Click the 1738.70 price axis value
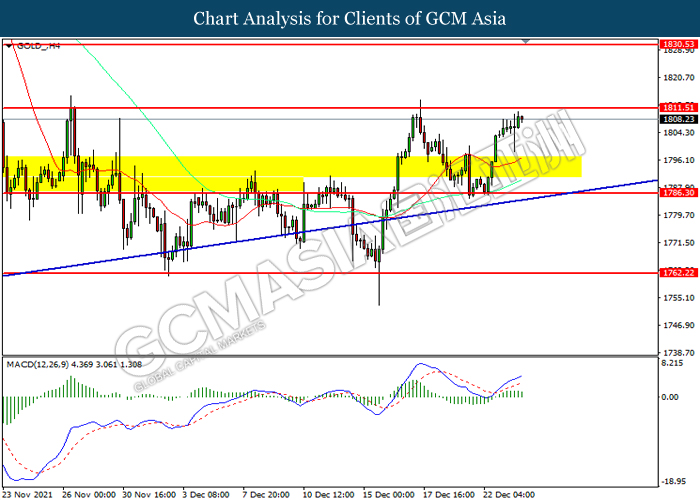This screenshot has width=700, height=500. [x=679, y=353]
